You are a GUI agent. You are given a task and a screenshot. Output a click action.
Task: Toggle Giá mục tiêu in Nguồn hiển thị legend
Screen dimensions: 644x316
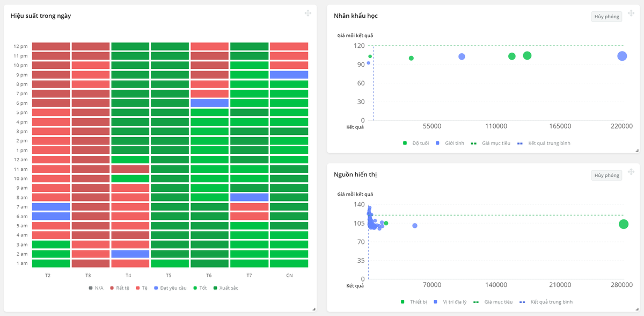click(493, 302)
